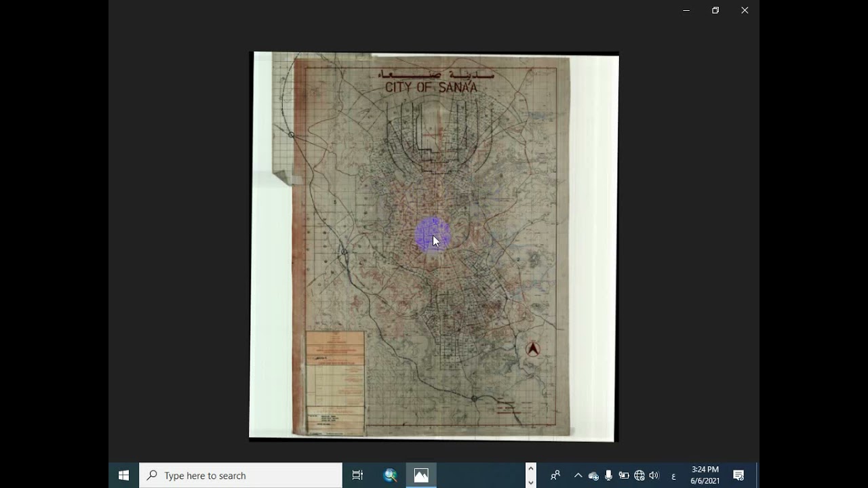Open the globe search app on taskbar
This screenshot has width=868, height=488.
point(391,475)
